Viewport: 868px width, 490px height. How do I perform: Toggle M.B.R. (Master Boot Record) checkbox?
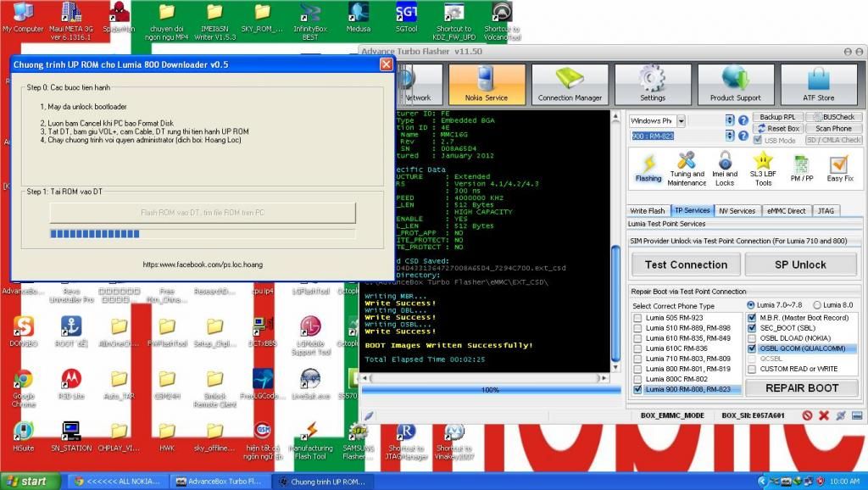pyautogui.click(x=752, y=318)
